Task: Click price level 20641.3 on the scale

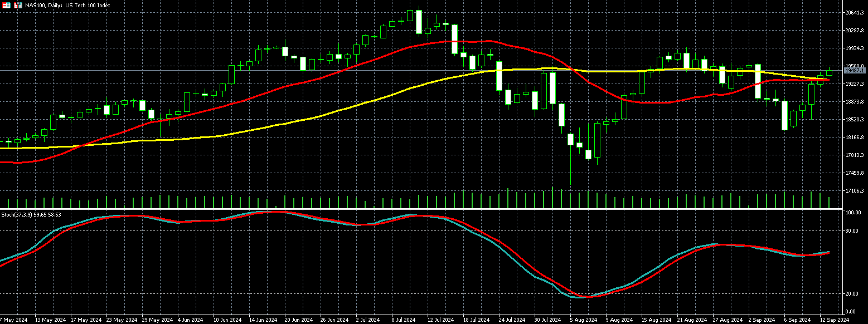Action: pos(854,12)
